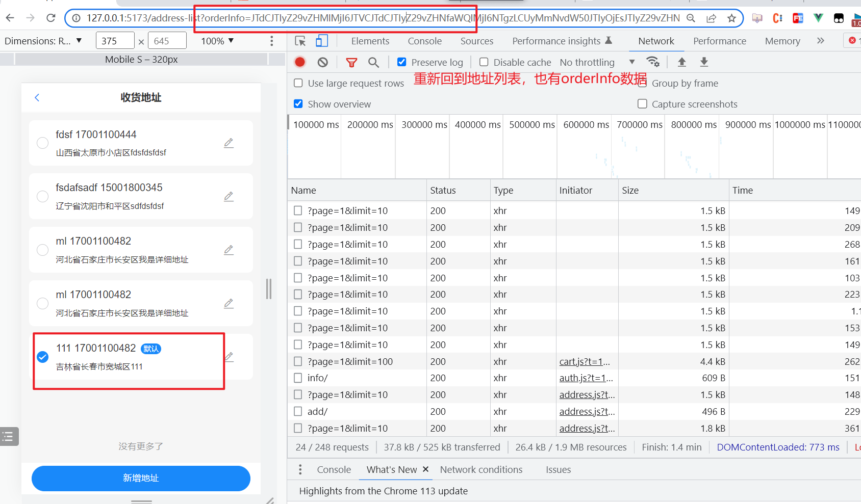This screenshot has width=861, height=504.
Task: Switch to the Console tab
Action: (x=425, y=41)
